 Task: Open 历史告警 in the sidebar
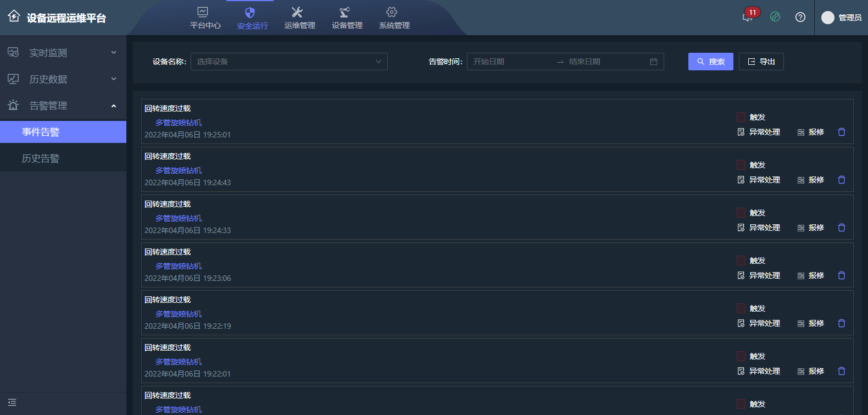click(x=41, y=158)
